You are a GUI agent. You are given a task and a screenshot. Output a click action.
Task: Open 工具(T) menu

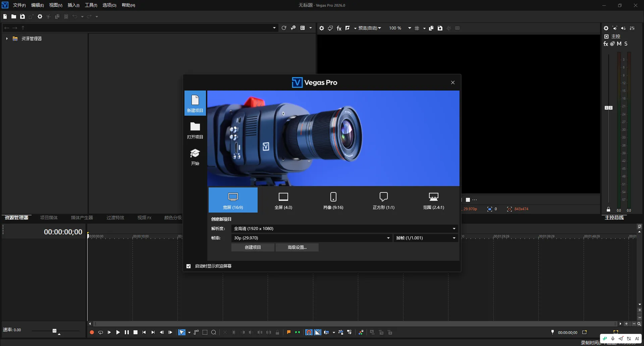(x=91, y=5)
